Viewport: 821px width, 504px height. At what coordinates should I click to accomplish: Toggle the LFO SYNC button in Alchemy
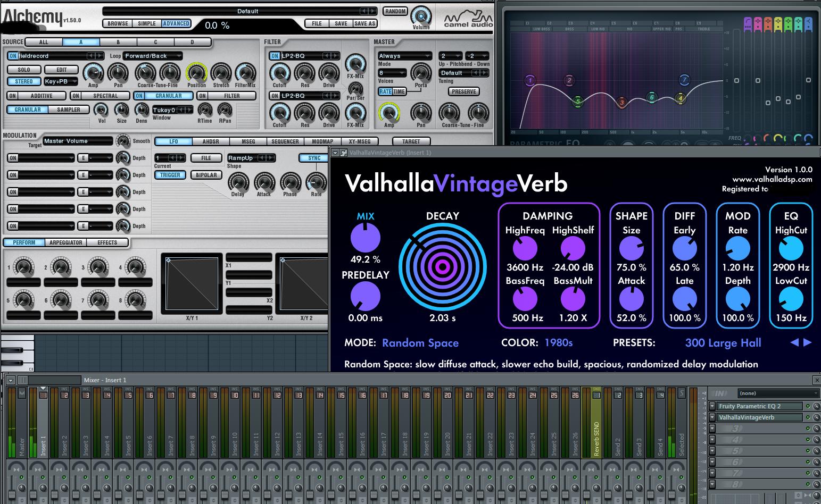(314, 158)
